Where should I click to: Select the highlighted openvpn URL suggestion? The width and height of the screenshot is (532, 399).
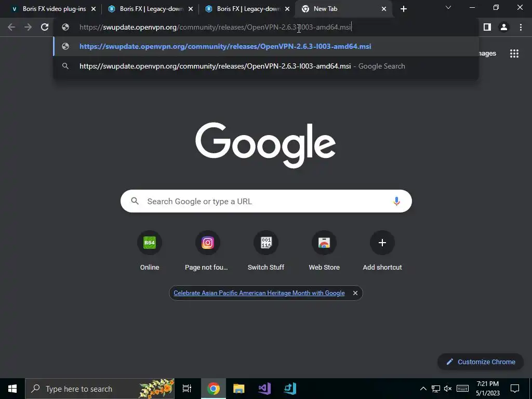click(x=265, y=46)
